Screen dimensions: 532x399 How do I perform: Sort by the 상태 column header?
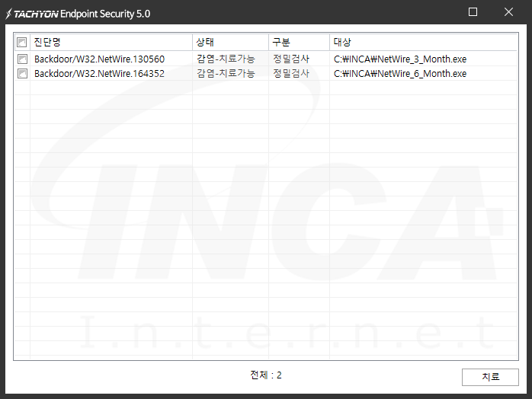click(231, 42)
